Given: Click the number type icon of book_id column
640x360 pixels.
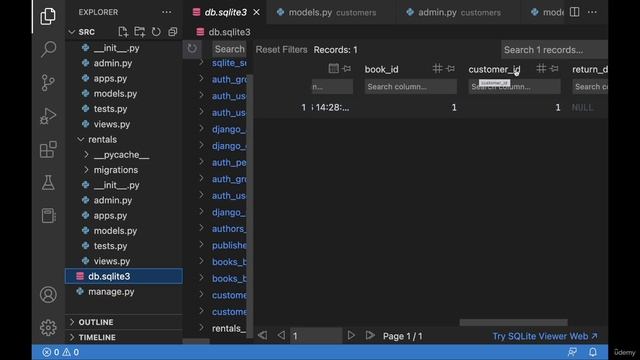Looking at the screenshot, I should (x=437, y=69).
